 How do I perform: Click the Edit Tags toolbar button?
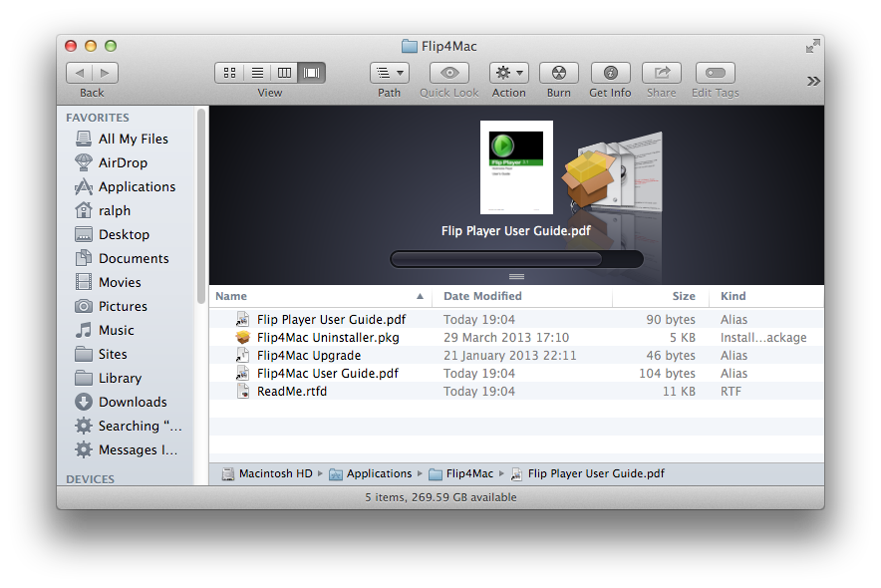pyautogui.click(x=715, y=73)
